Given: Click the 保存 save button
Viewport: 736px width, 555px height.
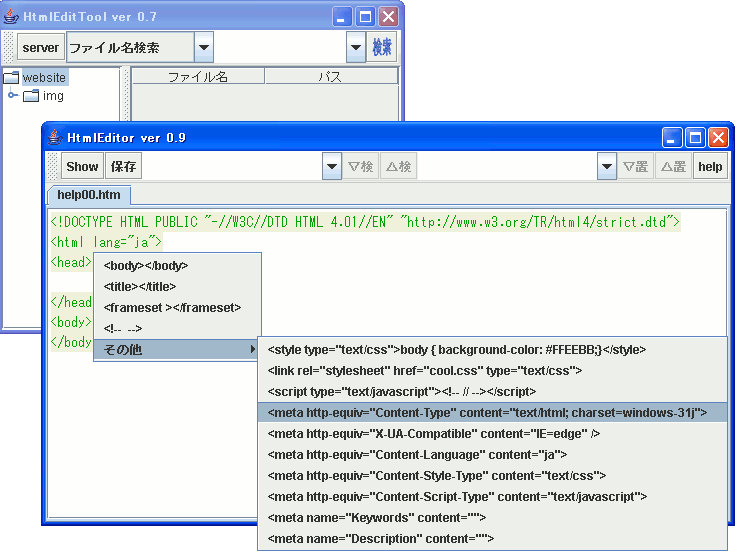Looking at the screenshot, I should click(124, 167).
